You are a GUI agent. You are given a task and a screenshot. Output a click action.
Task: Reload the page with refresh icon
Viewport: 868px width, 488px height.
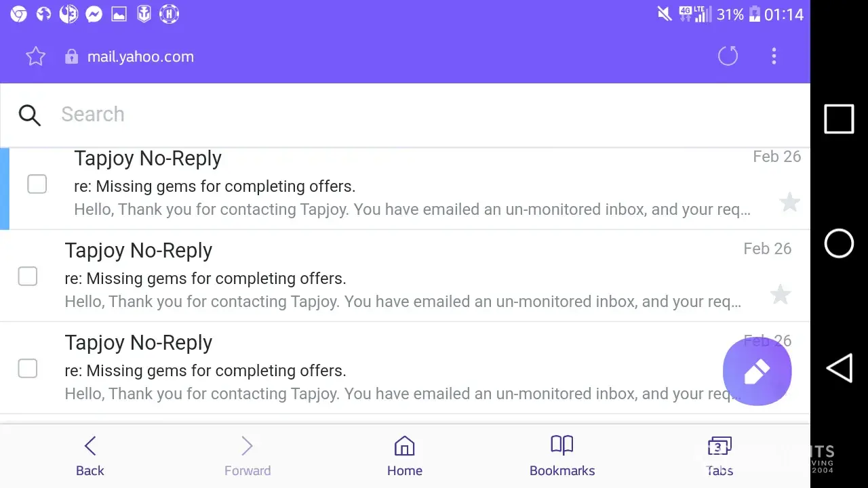click(728, 56)
